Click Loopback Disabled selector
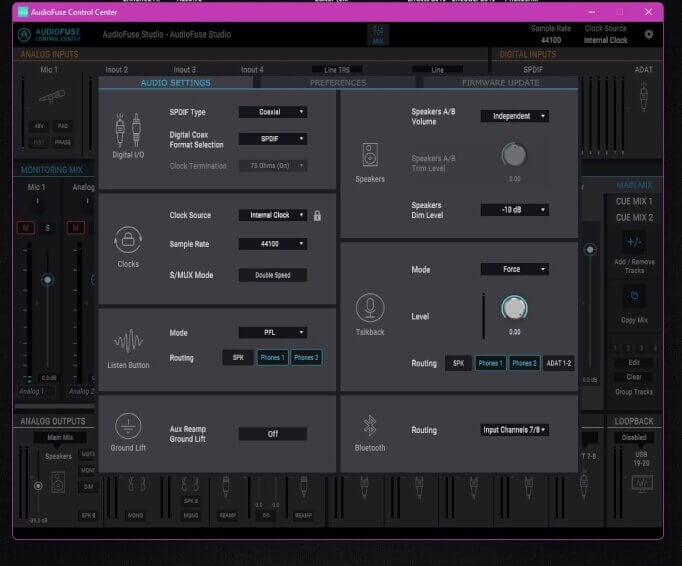This screenshot has width=682, height=566. (x=634, y=438)
